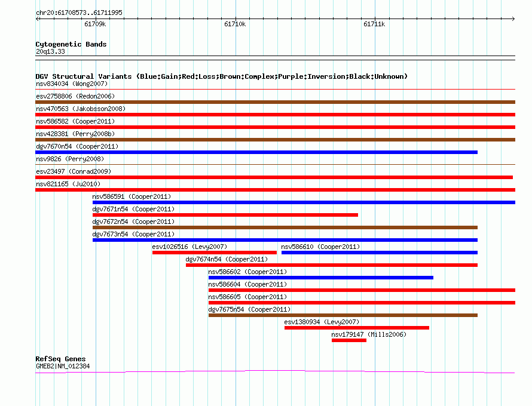532x406 pixels.
Task: Open the nsv586591 (Cooper2011) label
Action: coord(132,196)
